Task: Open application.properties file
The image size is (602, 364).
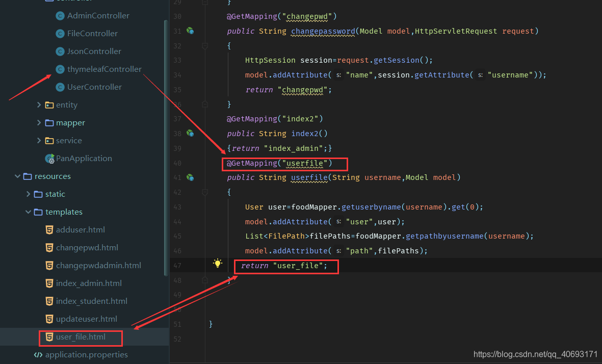Action: [x=86, y=355]
